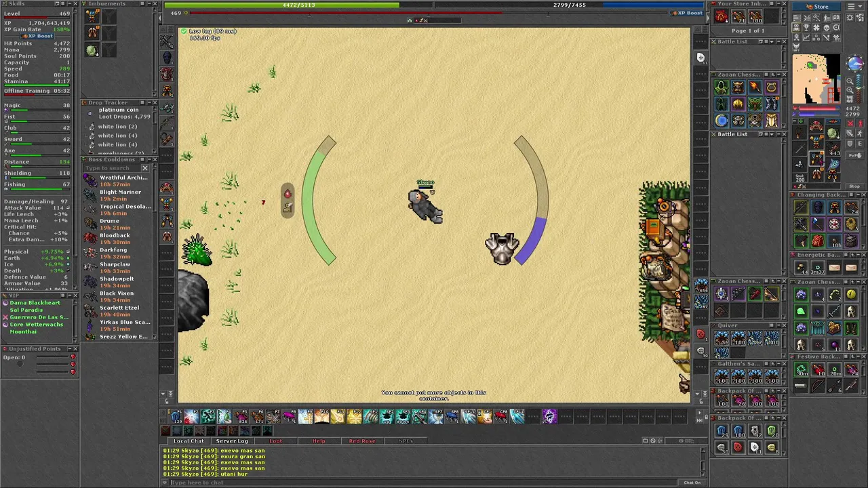The width and height of the screenshot is (868, 488).
Task: Click the first imbuement item slot
Action: [x=93, y=17]
